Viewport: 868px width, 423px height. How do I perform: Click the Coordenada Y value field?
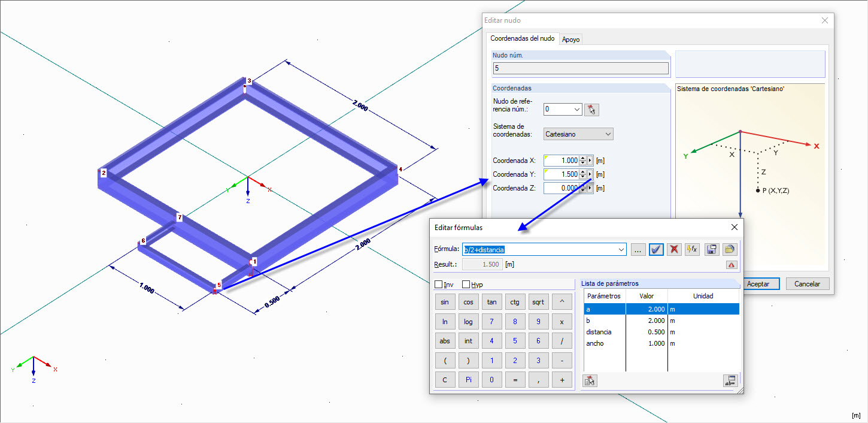562,174
